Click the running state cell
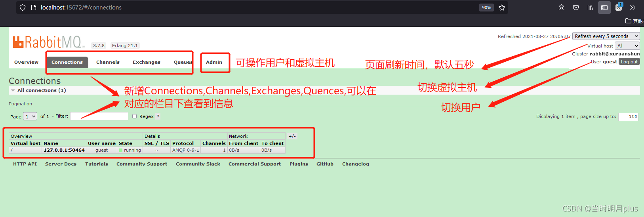 [130, 150]
